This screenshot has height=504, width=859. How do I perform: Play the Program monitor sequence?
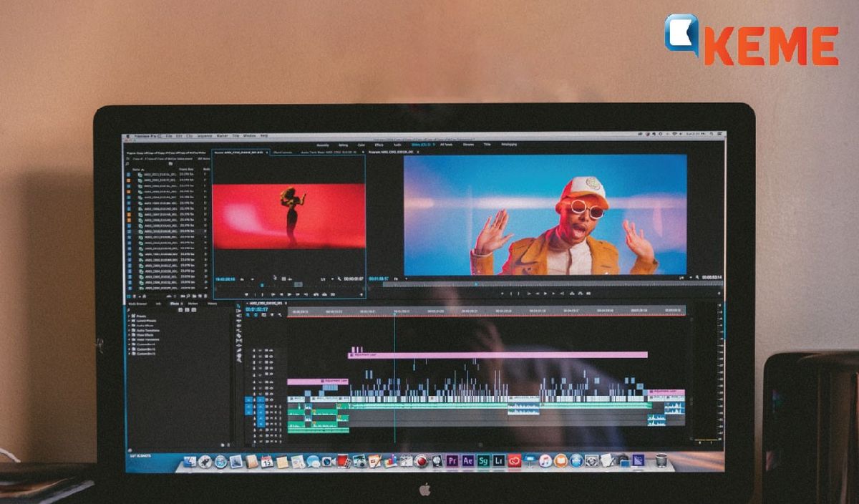point(545,294)
